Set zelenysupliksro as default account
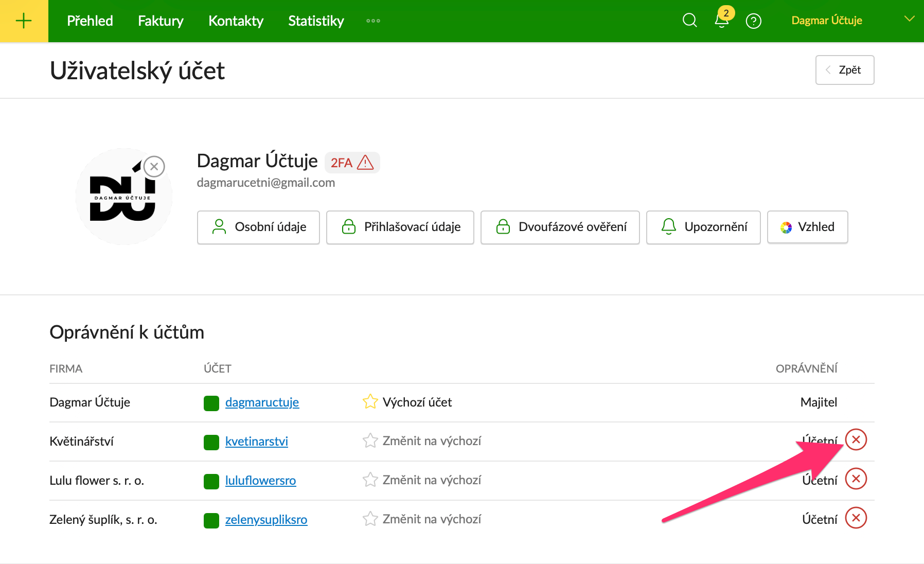This screenshot has height=564, width=924. 422,519
